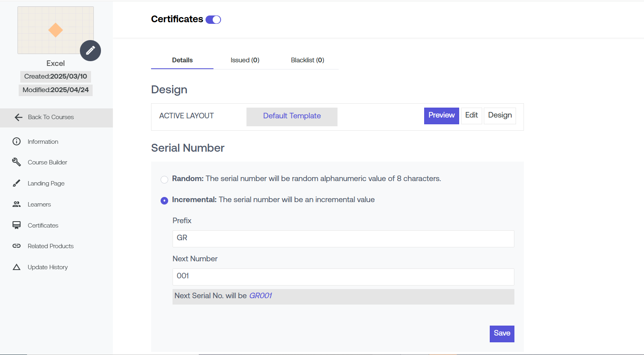The image size is (644, 355).
Task: Click the Course Builder wrench icon
Action: (x=16, y=162)
